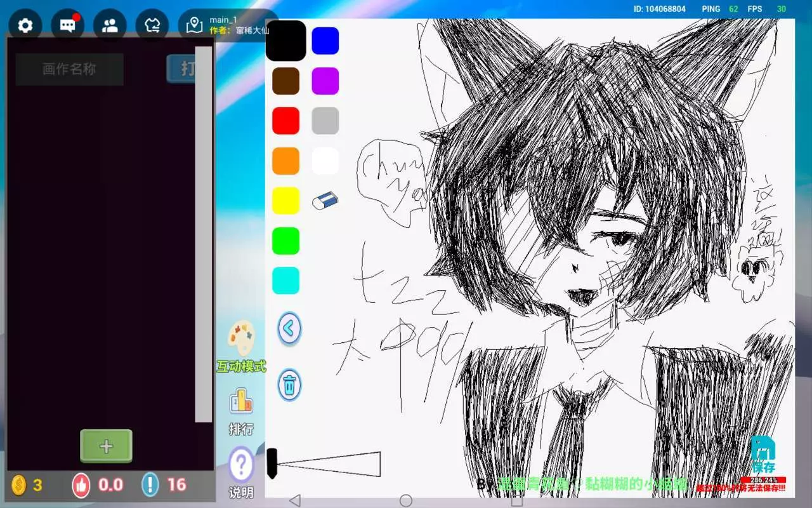Tap the red thumbs-up like icon

coord(81,485)
